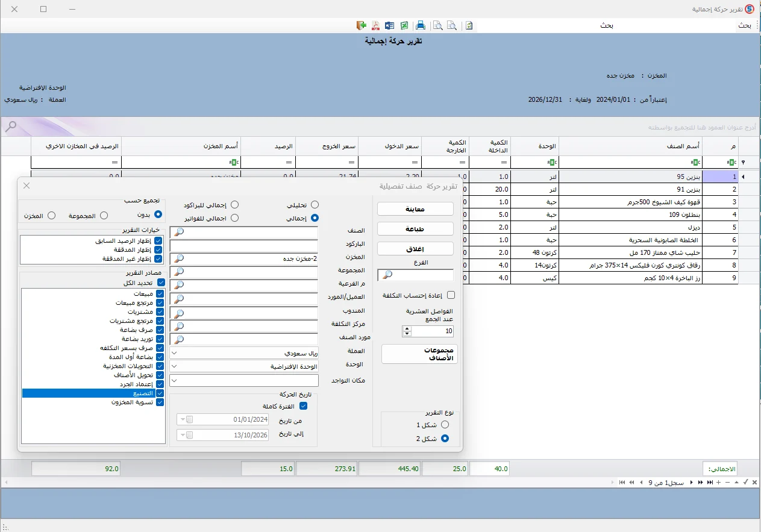Viewport: 761px width, 532px height.
Task: Uncheck الفترة كاملة checkbox
Action: (304, 406)
